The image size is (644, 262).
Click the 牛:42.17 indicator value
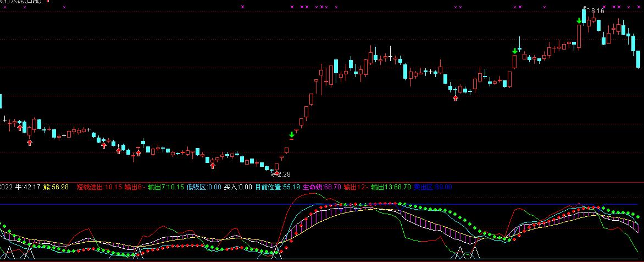[28, 187]
